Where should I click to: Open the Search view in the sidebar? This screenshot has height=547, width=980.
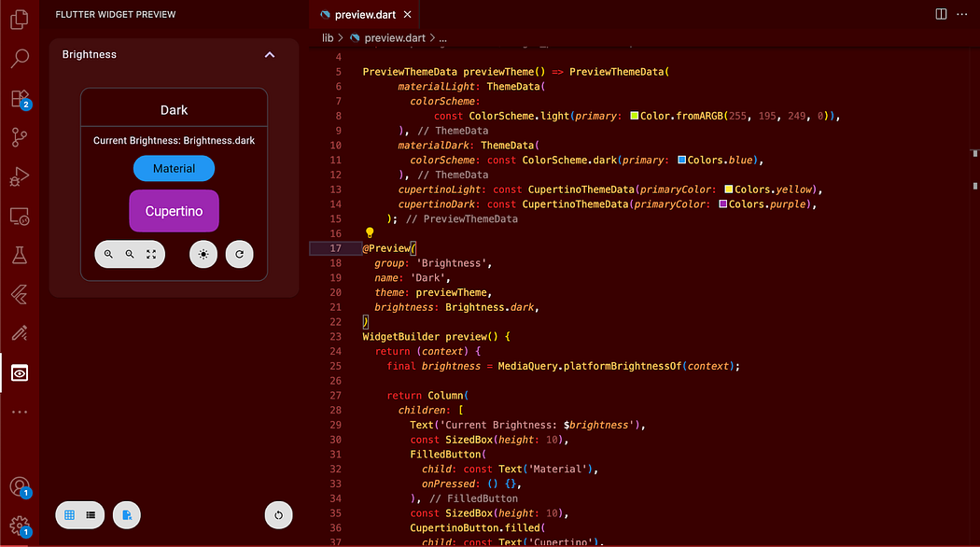[x=19, y=58]
